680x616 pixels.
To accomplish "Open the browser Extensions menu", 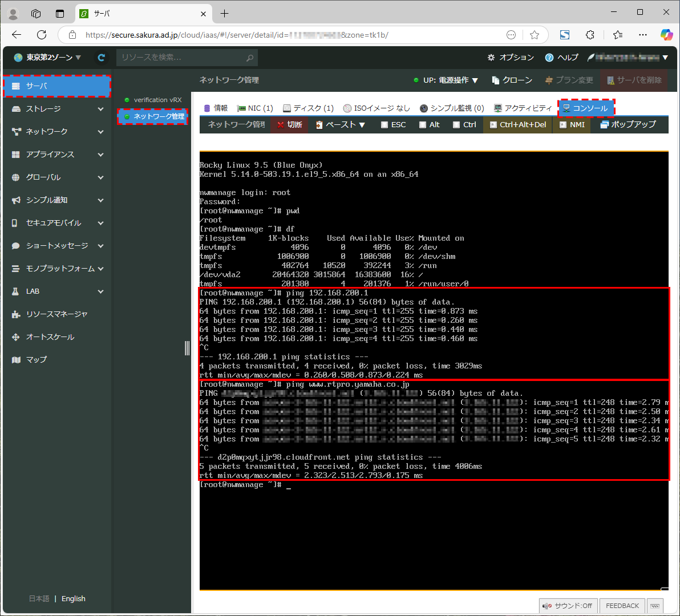I will pyautogui.click(x=590, y=35).
